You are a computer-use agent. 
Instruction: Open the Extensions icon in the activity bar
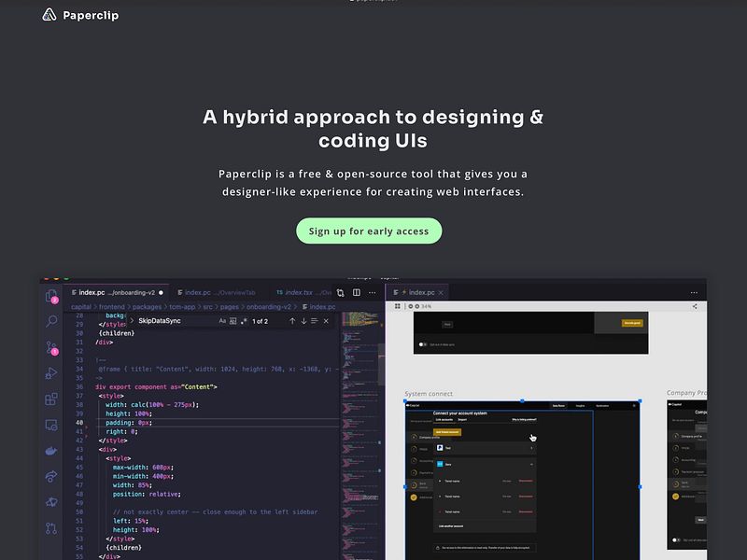click(x=51, y=399)
